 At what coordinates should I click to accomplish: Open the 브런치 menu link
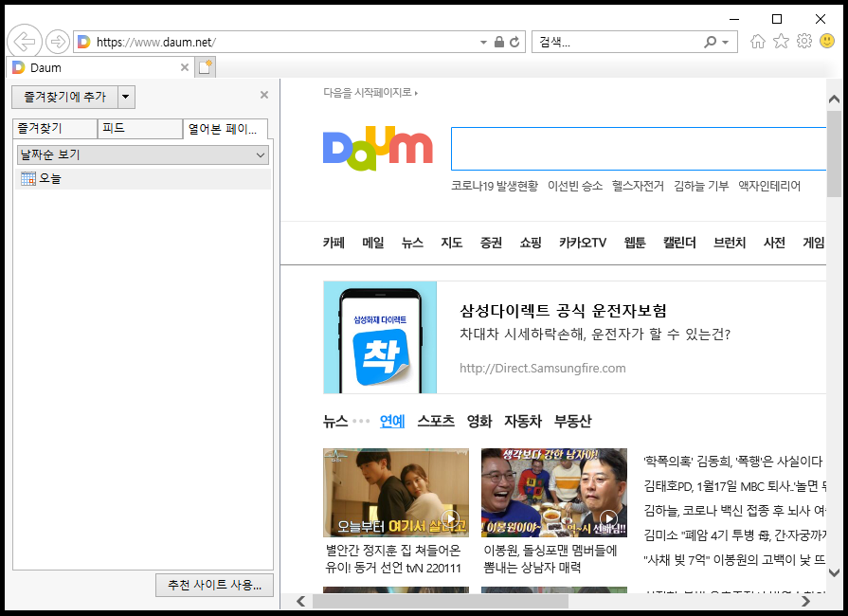(x=730, y=243)
